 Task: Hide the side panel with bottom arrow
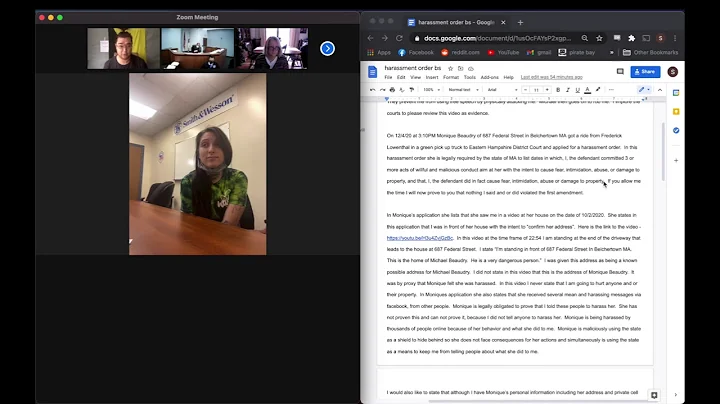point(675,395)
